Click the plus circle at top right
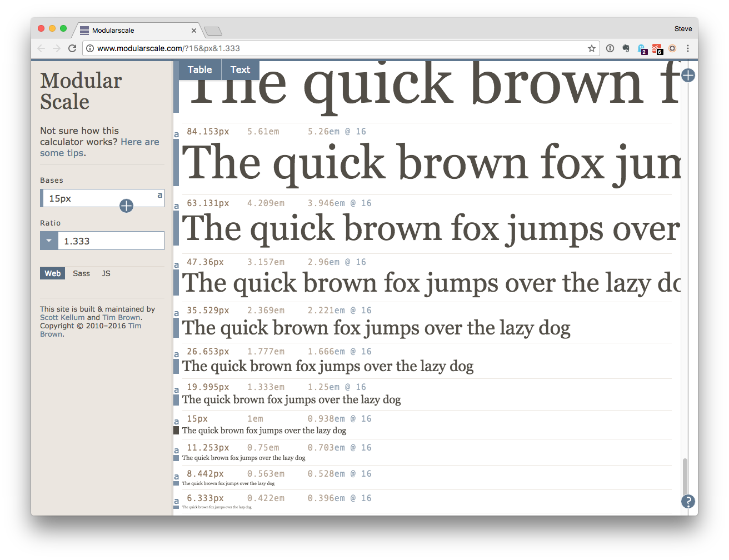The image size is (729, 560). click(688, 75)
